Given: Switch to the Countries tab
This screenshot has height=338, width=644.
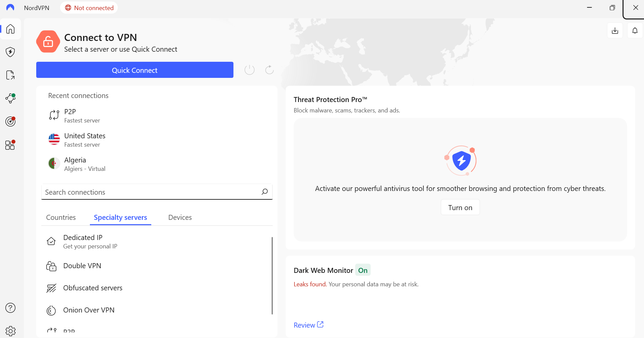Looking at the screenshot, I should click(x=61, y=218).
